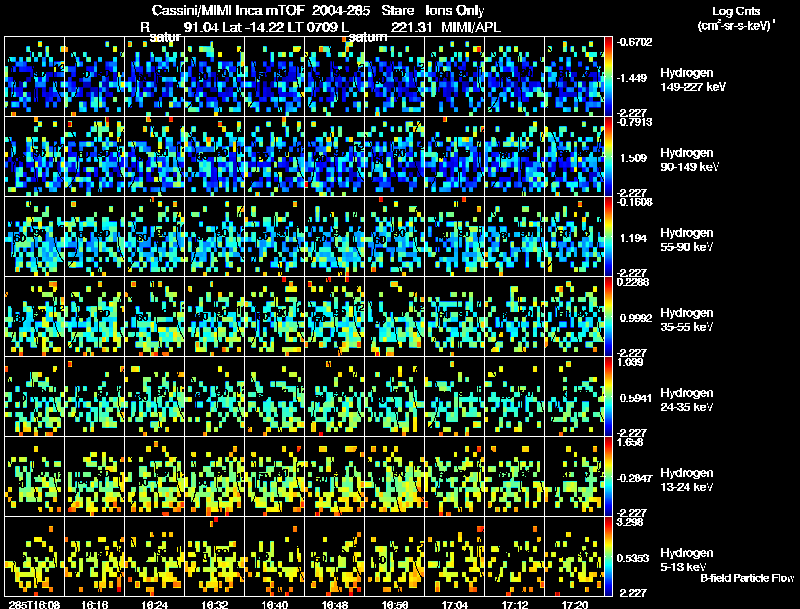This screenshot has height=609, width=800.
Task: Click the '91.04' radial distance value
Action: 201,27
